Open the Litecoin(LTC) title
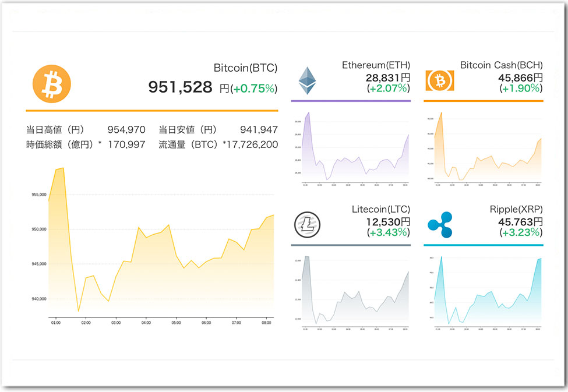This screenshot has height=392, width=568. click(381, 210)
